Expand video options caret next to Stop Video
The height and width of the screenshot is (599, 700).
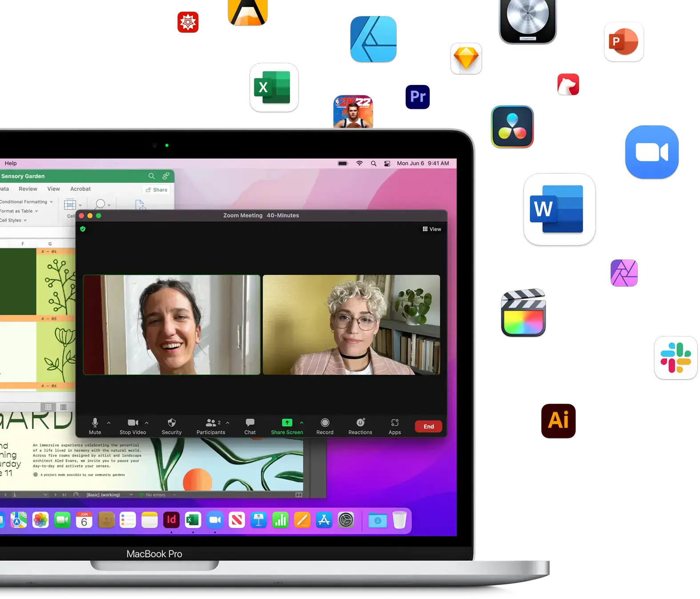click(147, 423)
